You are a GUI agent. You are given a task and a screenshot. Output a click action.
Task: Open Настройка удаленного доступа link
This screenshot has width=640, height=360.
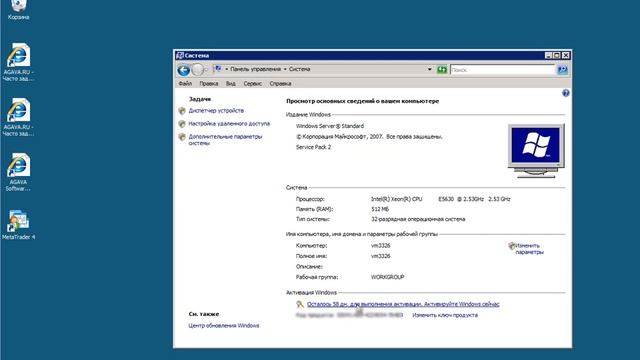point(229,124)
